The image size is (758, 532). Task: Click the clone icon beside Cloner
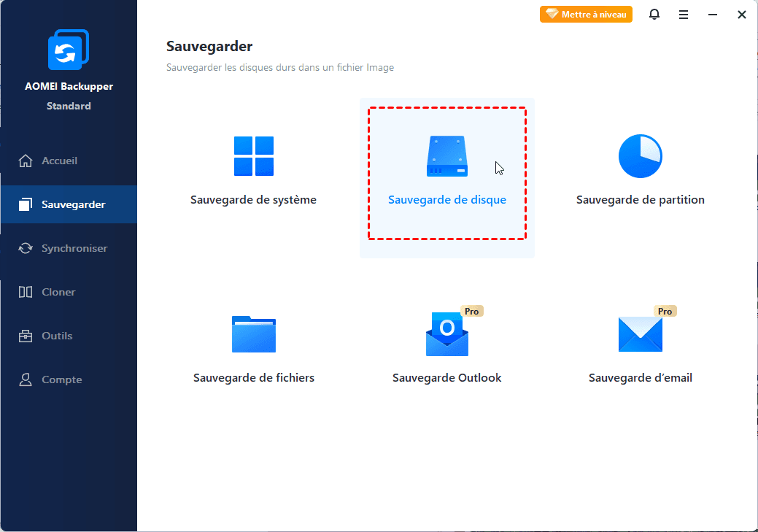(x=25, y=292)
